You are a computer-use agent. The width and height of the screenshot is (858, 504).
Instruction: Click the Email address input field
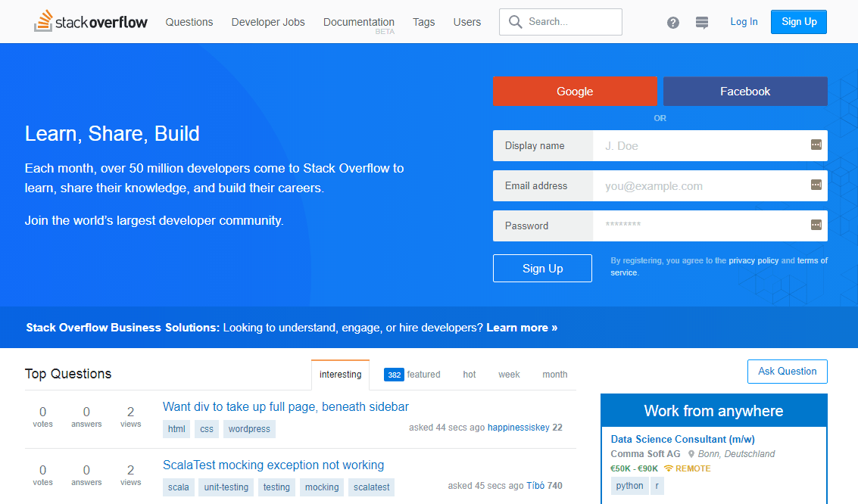pyautogui.click(x=710, y=186)
